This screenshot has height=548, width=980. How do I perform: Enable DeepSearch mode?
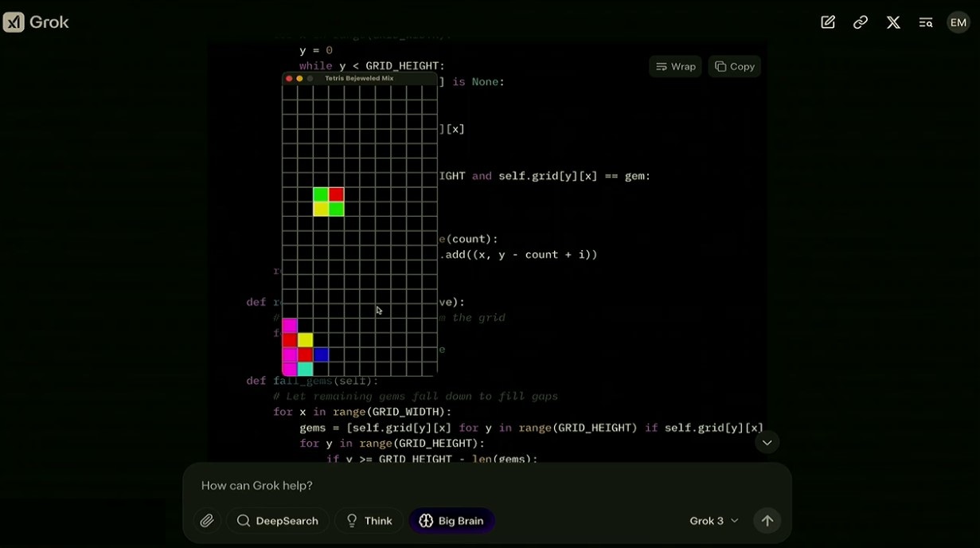[x=278, y=521]
